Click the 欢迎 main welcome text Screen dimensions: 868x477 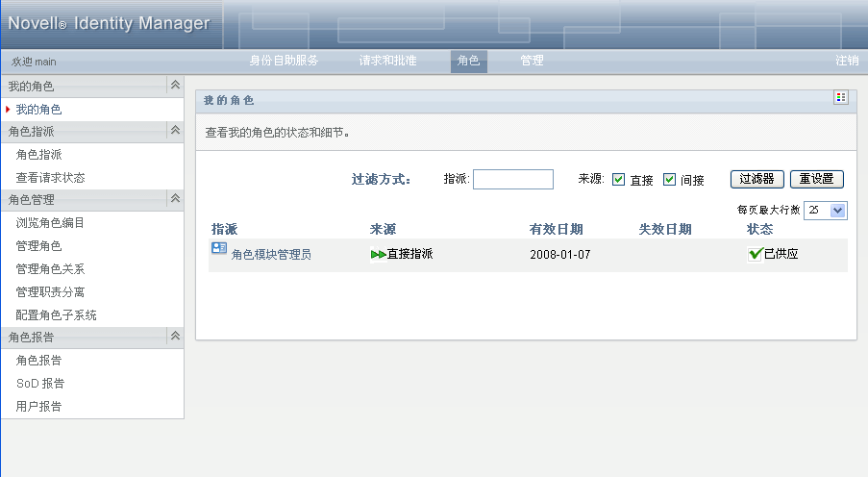coord(34,62)
